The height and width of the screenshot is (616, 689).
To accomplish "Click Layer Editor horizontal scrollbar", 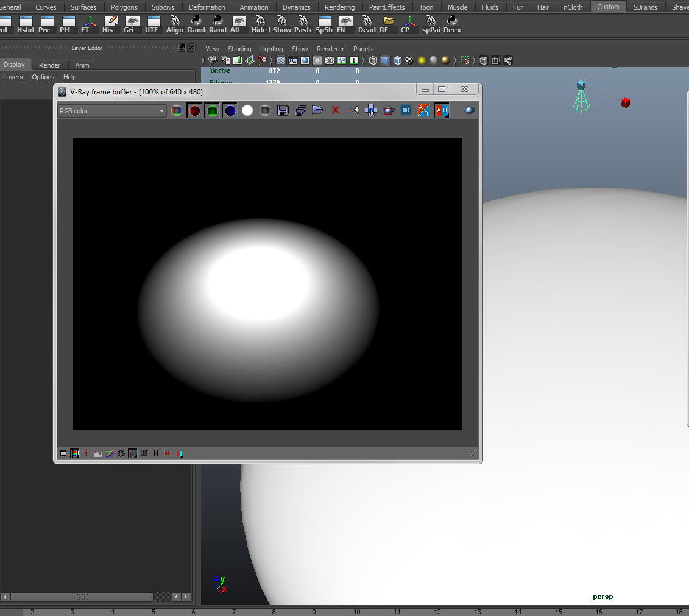I will pos(82,597).
